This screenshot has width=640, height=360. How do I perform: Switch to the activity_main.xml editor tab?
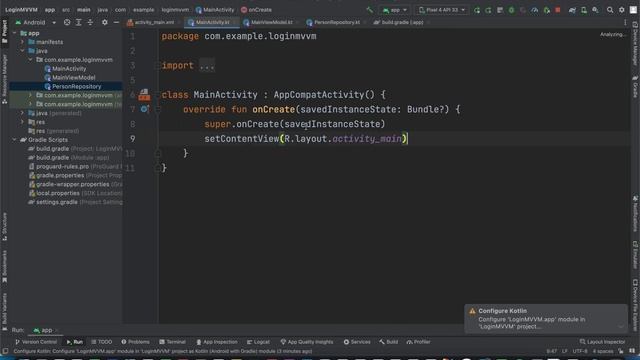153,22
